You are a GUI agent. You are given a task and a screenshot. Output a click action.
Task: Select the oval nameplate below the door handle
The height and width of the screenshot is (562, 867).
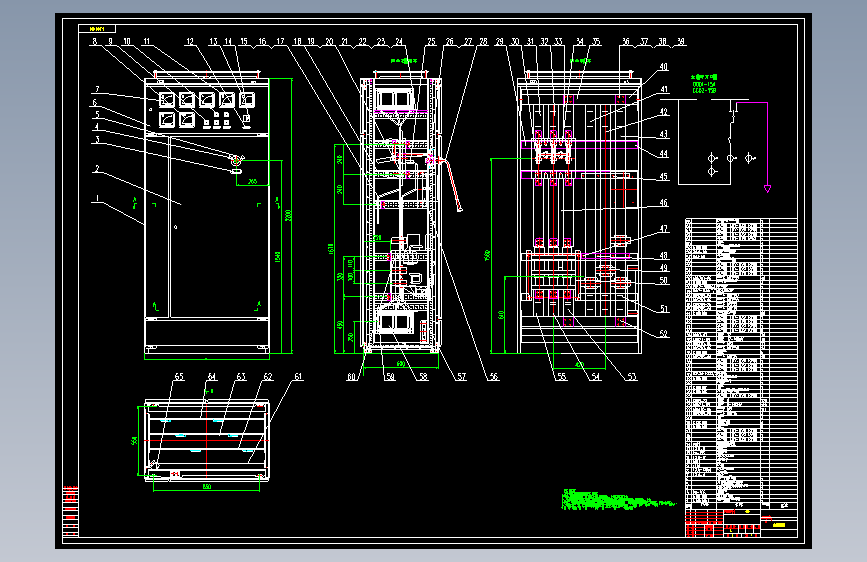236,171
